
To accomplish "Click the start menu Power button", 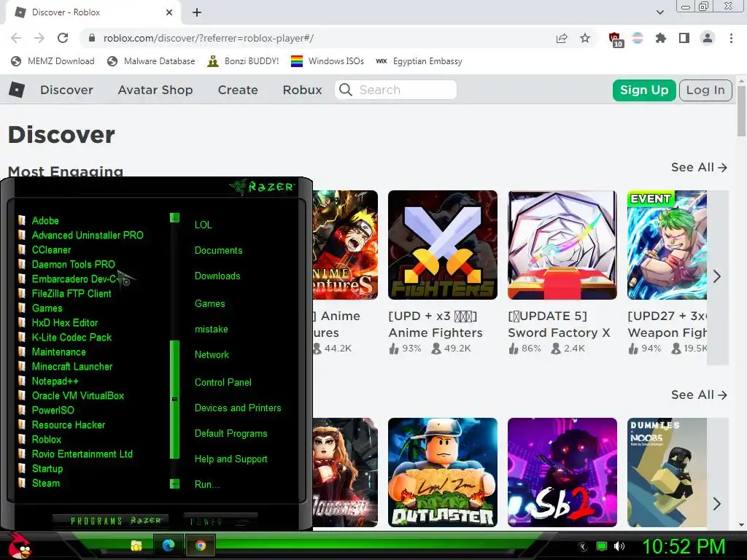I will (220, 521).
